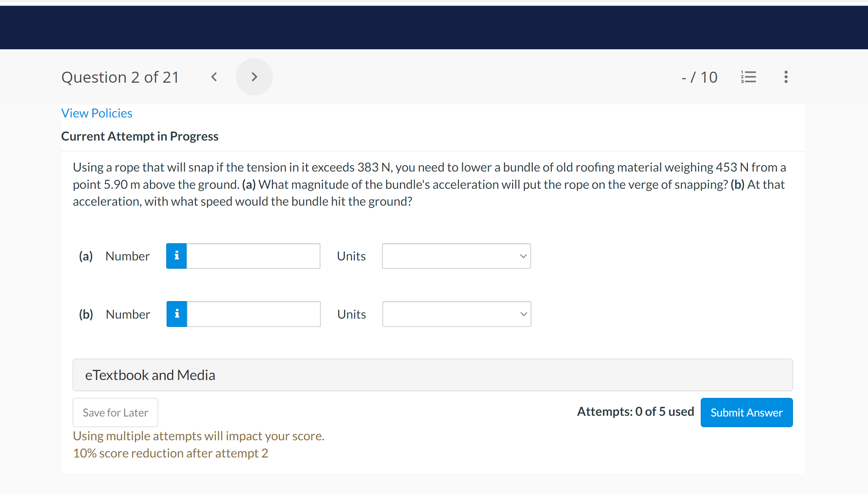Open the Units dropdown for part (b)
The image size is (868, 494).
tap(456, 314)
